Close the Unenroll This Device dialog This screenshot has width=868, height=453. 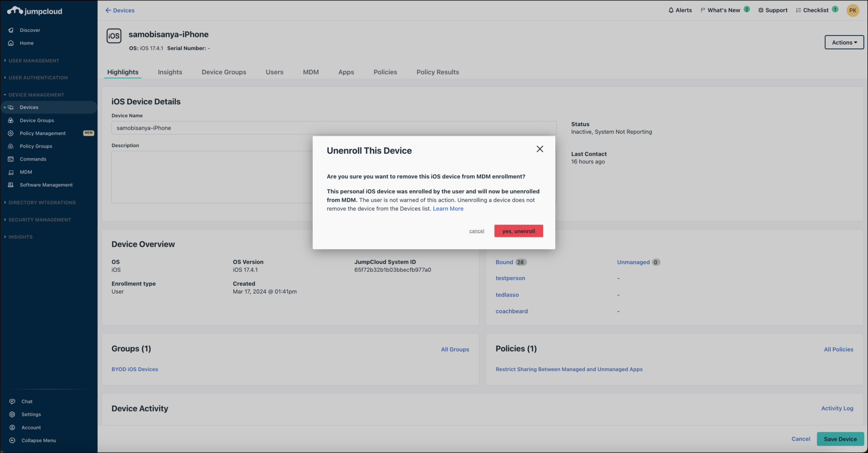point(540,149)
